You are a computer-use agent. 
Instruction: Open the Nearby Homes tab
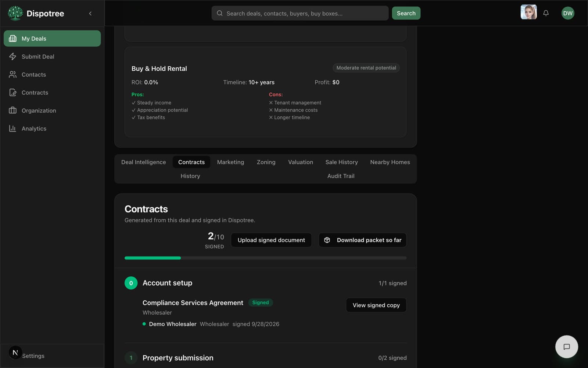pyautogui.click(x=390, y=162)
